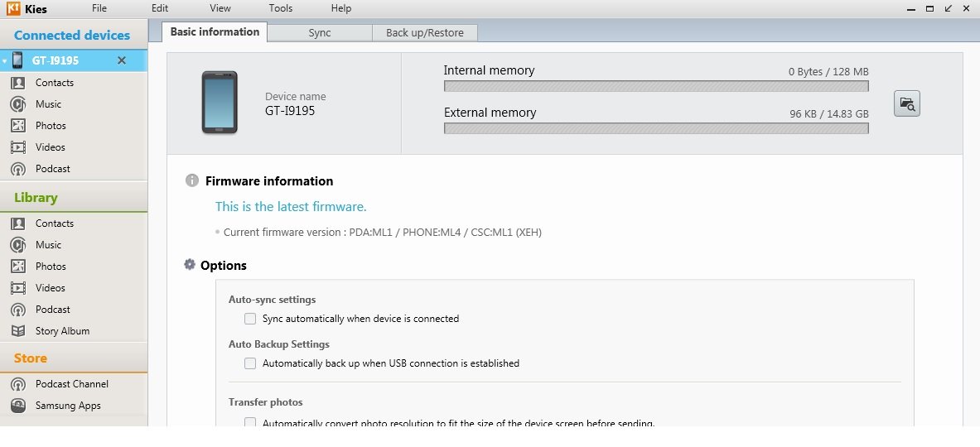980x447 pixels.
Task: Open the View menu
Action: tap(220, 8)
